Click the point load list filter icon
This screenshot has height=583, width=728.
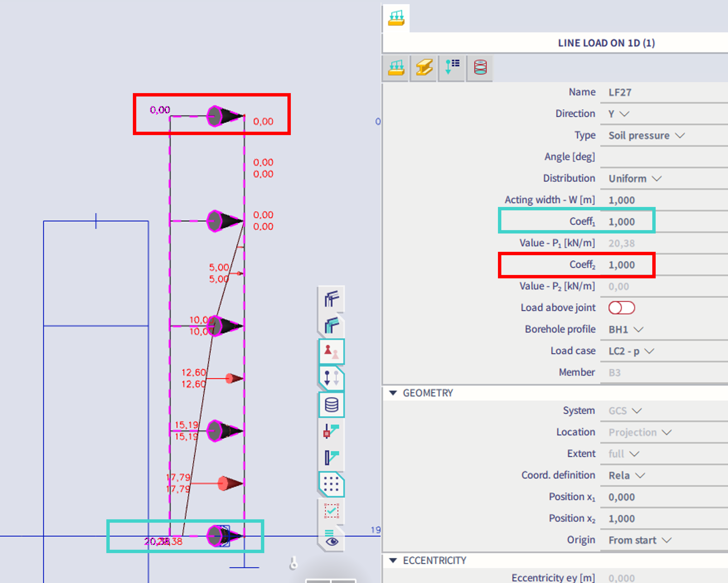452,68
